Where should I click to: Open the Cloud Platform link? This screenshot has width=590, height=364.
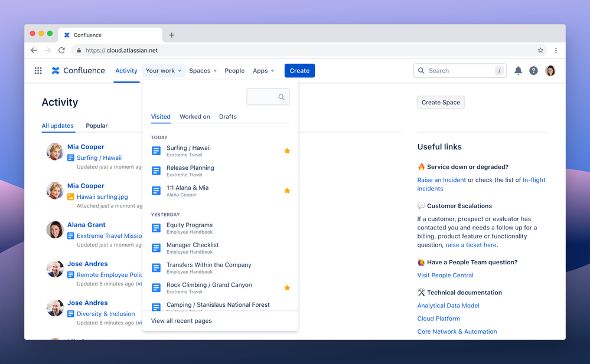[438, 319]
